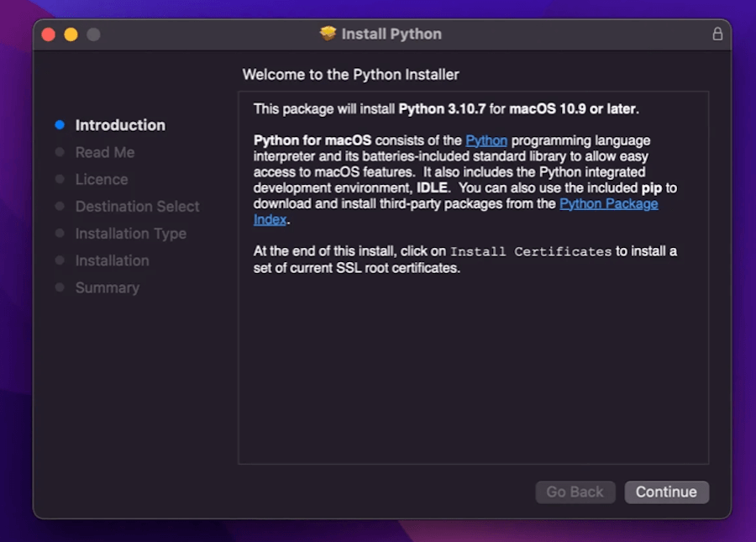756x542 pixels.
Task: Minimize the installer with yellow button
Action: point(71,34)
